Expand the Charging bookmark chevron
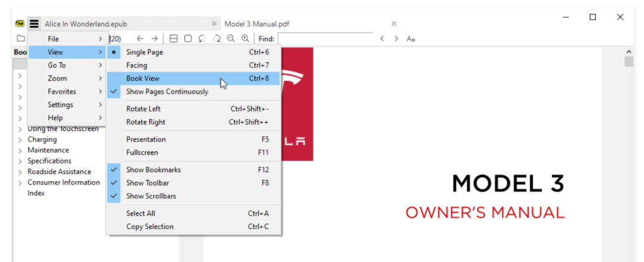 point(20,140)
